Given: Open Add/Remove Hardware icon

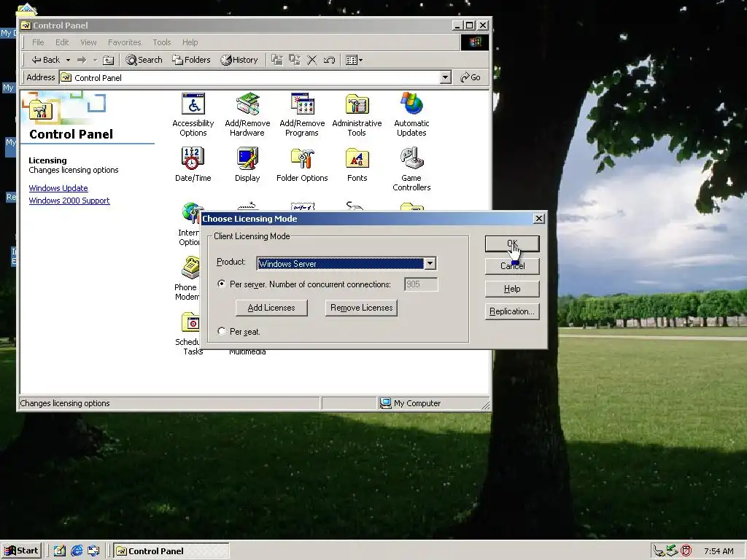Looking at the screenshot, I should tap(247, 104).
